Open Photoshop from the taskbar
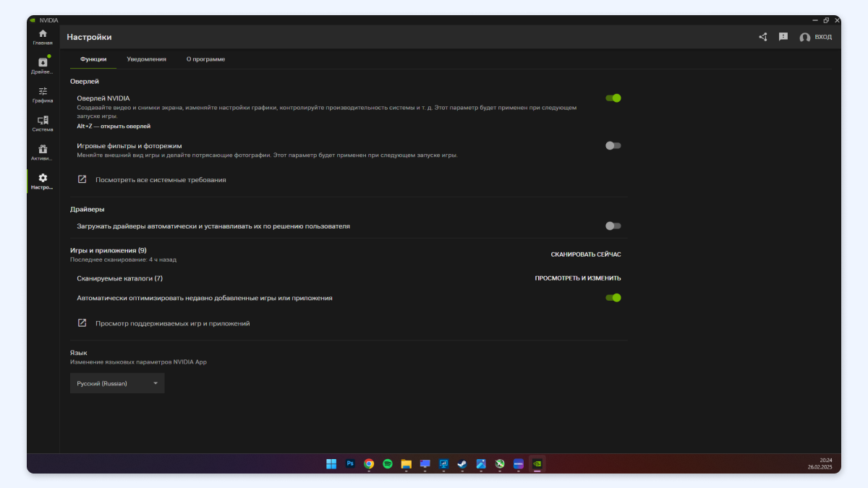The width and height of the screenshot is (868, 488). click(x=350, y=463)
